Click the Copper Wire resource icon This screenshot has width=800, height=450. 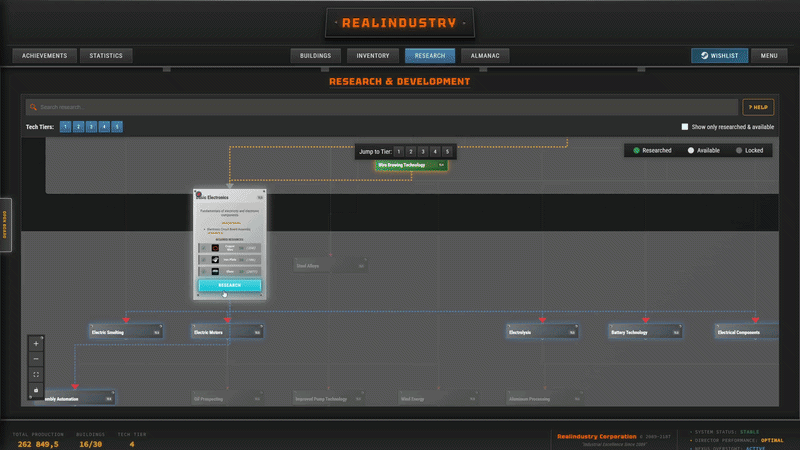215,248
